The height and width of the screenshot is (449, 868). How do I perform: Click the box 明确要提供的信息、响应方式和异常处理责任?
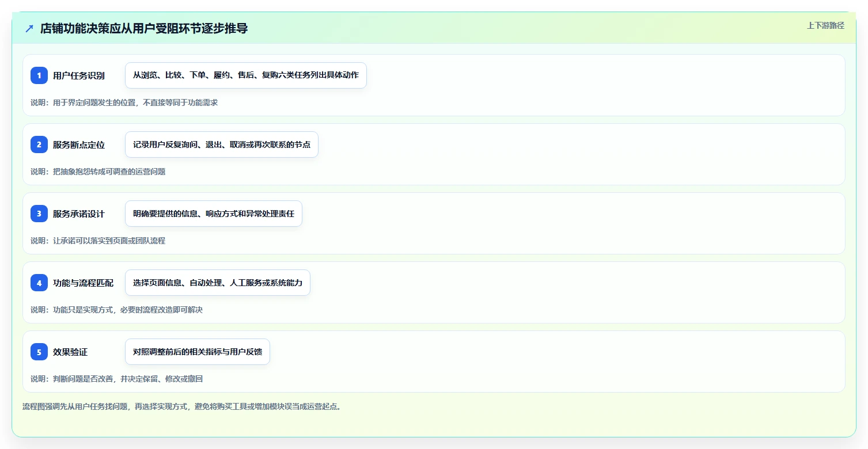coord(214,214)
